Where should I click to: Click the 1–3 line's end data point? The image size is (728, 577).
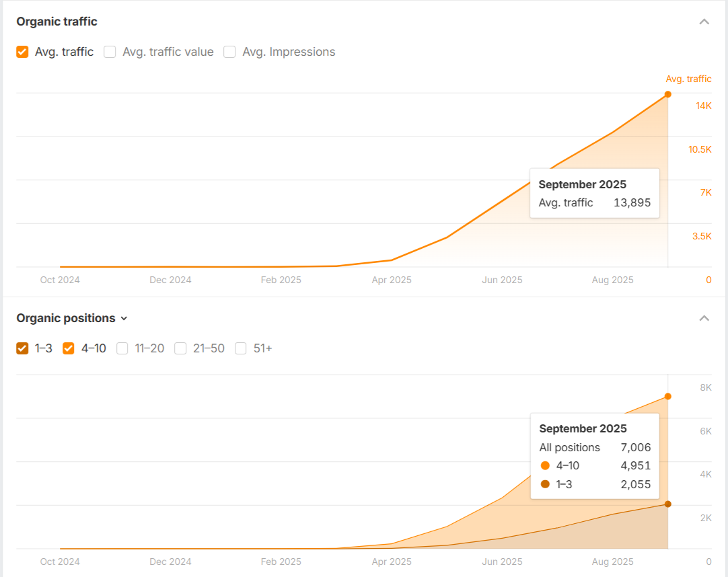667,504
